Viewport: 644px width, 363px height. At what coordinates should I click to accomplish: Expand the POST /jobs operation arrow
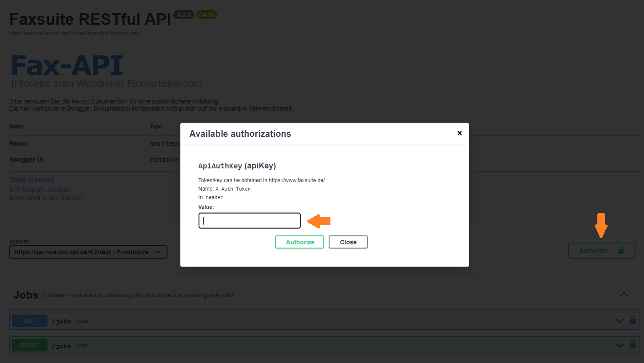coord(620,345)
